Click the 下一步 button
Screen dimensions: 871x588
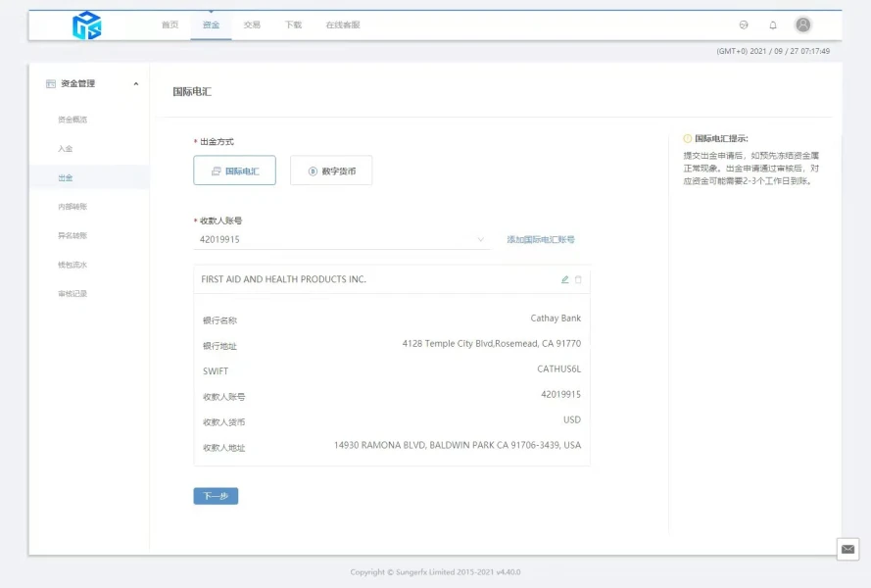click(x=216, y=496)
